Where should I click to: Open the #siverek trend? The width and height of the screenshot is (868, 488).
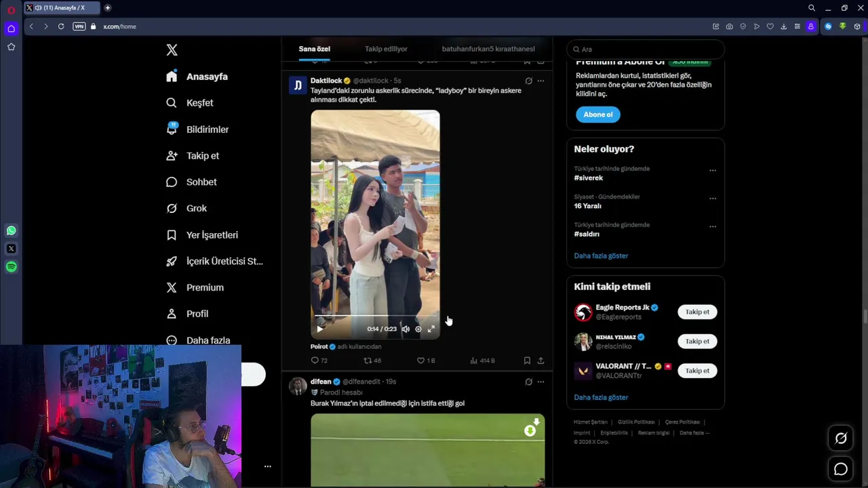coord(589,178)
